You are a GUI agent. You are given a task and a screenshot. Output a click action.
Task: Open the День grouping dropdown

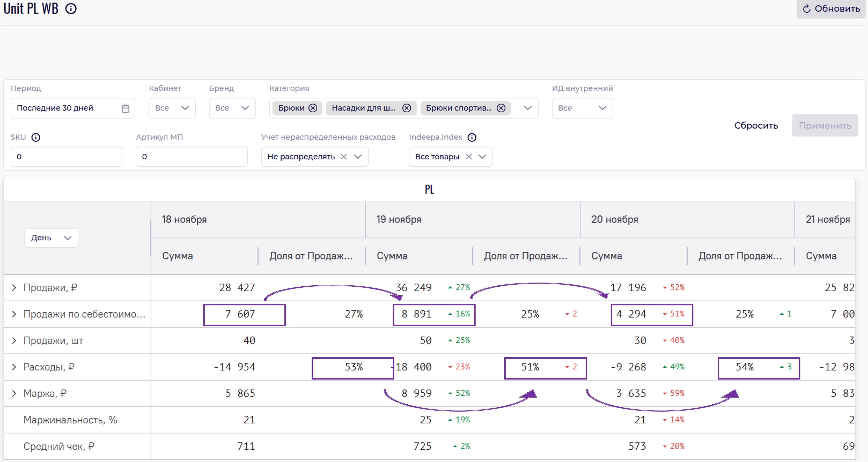point(51,238)
